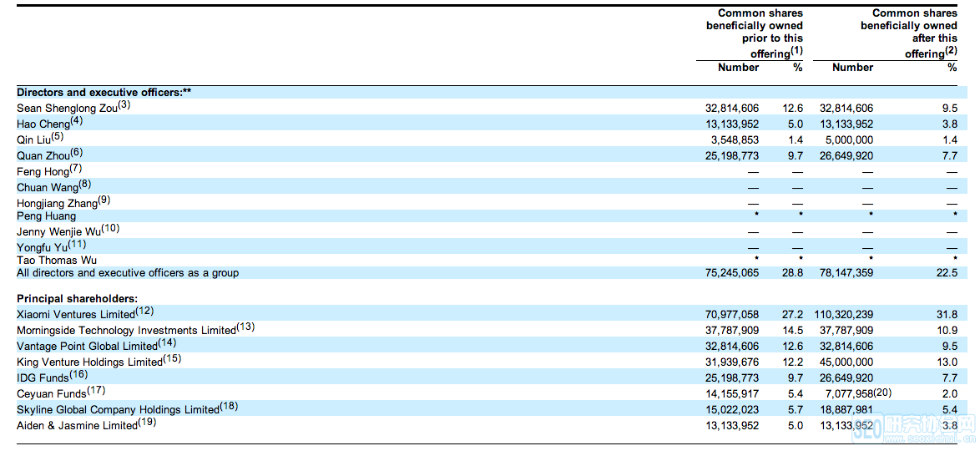Click the percentage 10.9
The image size is (980, 451).
tap(947, 330)
